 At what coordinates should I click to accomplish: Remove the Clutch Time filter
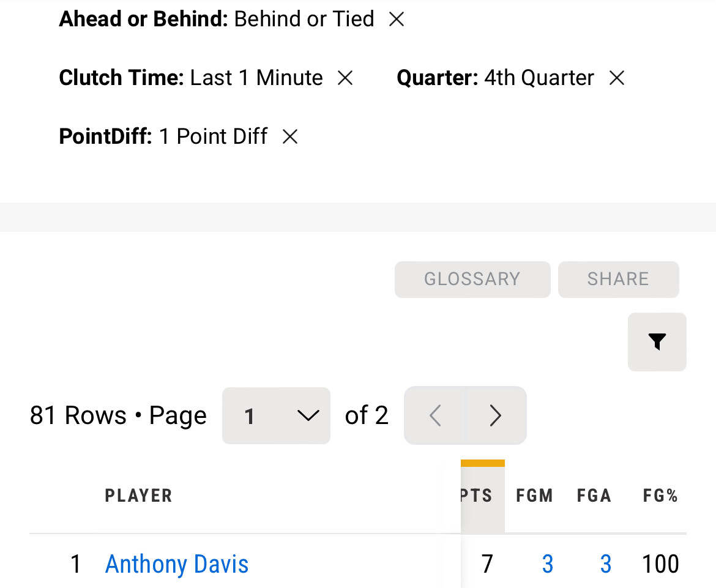coord(345,78)
